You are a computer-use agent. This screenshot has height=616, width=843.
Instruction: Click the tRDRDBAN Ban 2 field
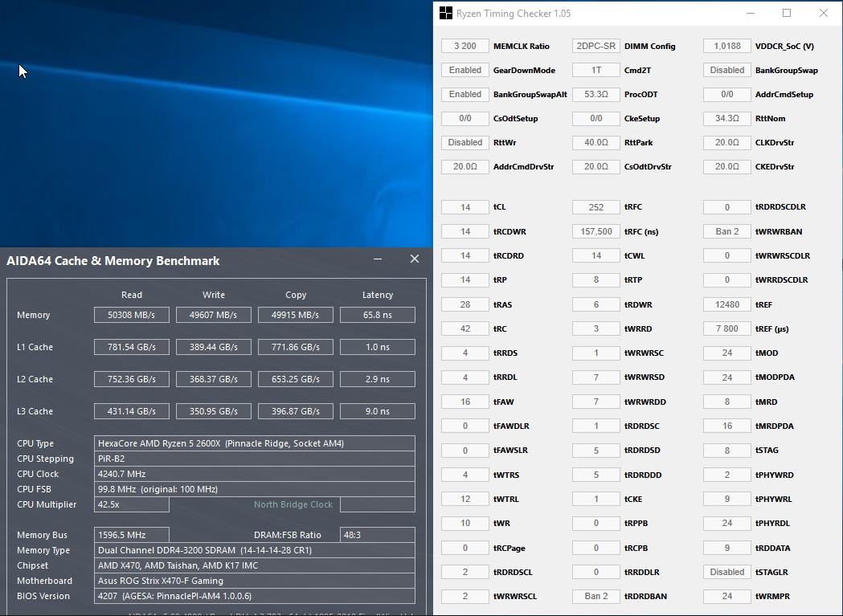[x=596, y=597]
